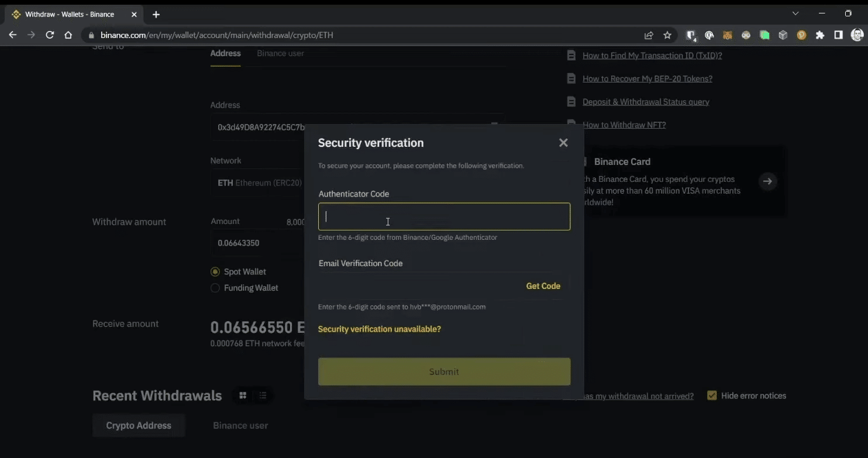Click Get Code for email verification
This screenshot has width=868, height=458.
click(x=543, y=286)
